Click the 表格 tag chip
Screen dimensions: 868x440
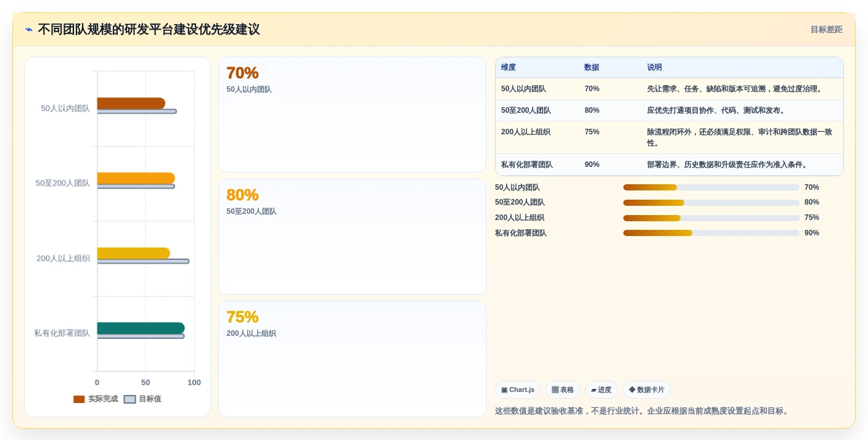click(x=563, y=389)
